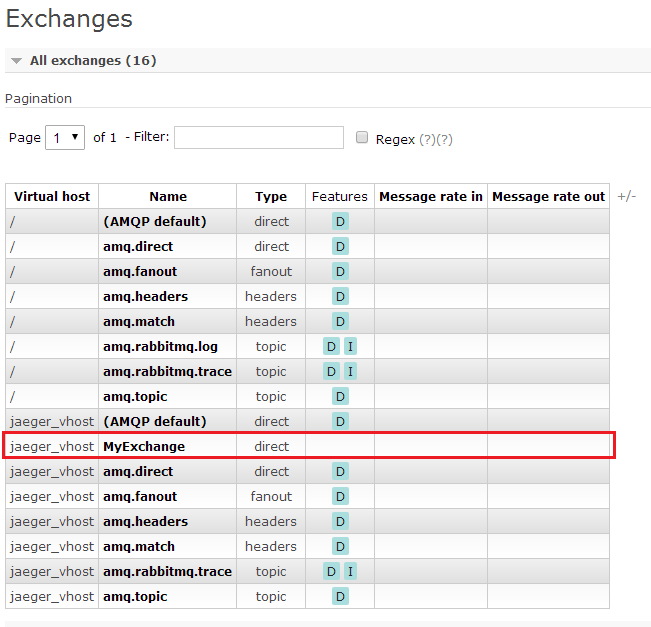
Task: Click the D badge on jaeger_vhost amq.match row
Action: pos(340,546)
